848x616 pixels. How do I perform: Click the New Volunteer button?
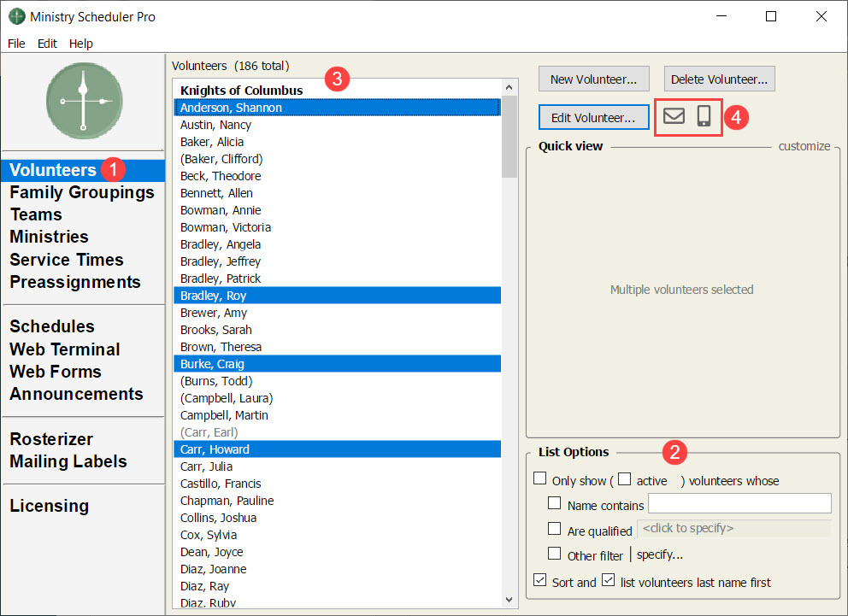tap(593, 79)
